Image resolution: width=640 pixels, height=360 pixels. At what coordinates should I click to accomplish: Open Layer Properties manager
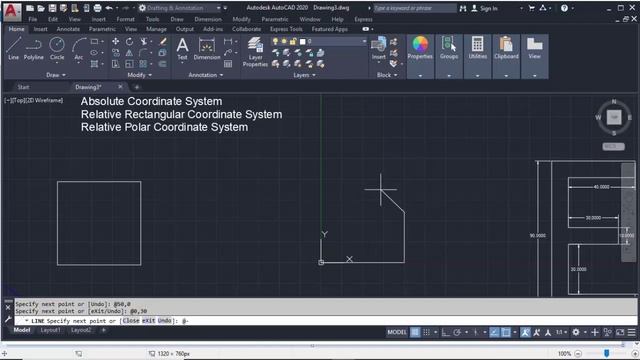(255, 51)
